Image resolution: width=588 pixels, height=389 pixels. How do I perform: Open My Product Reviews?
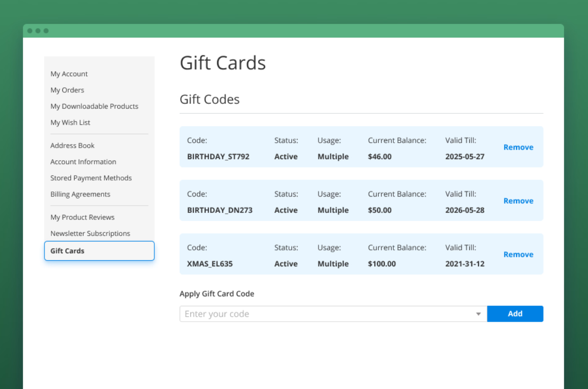(82, 217)
